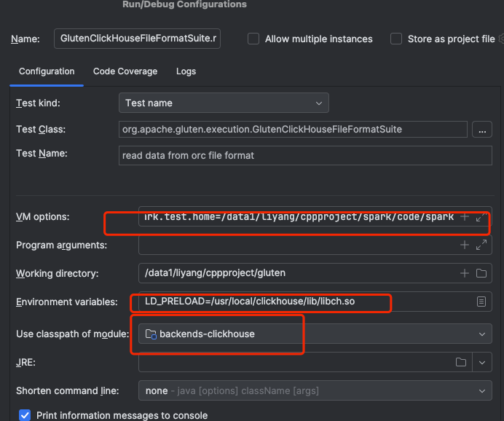Screen dimensions: 504x421
Task: Click the plus icon in Program arguments field
Action: click(x=464, y=245)
